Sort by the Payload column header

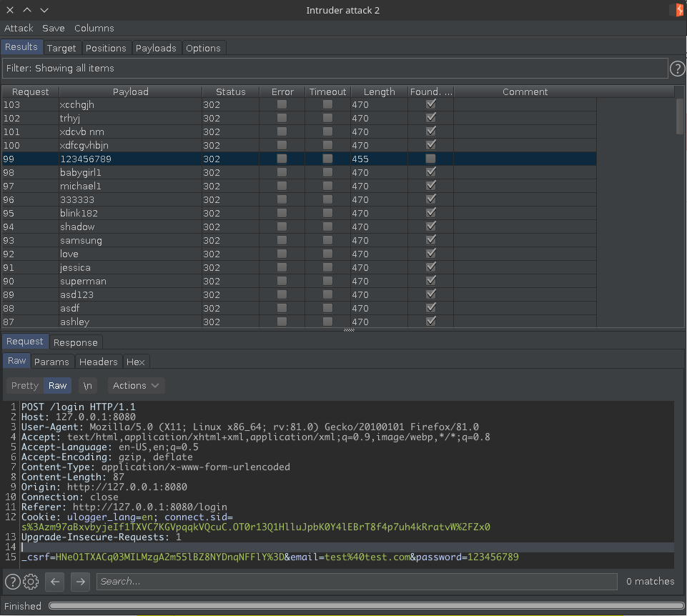click(x=130, y=91)
